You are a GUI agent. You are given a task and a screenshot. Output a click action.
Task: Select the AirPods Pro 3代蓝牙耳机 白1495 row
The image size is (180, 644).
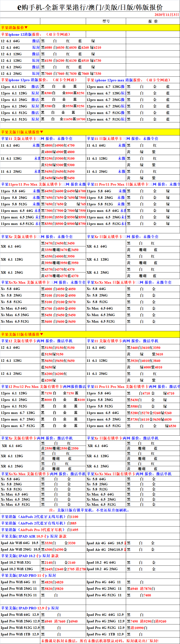pyautogui.click(x=43, y=530)
